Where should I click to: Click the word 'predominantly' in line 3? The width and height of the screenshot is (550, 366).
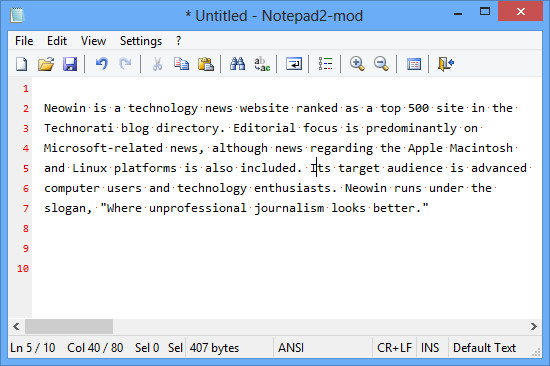pos(411,128)
